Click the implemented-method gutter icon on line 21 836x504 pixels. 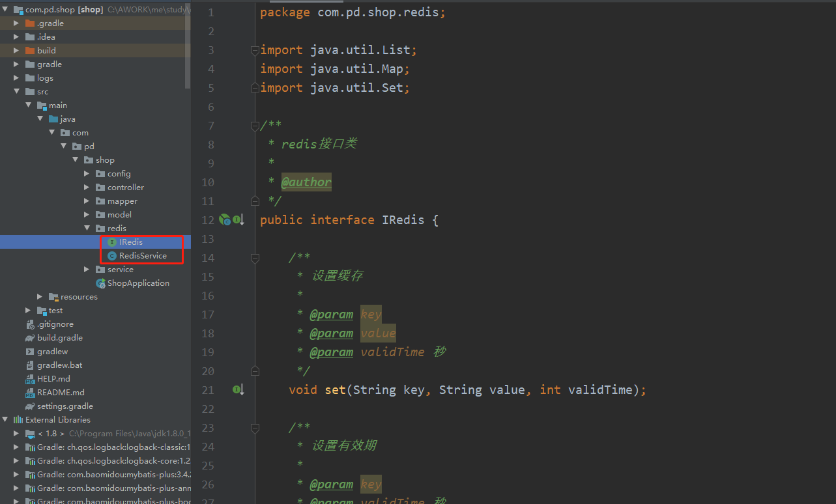click(x=238, y=390)
